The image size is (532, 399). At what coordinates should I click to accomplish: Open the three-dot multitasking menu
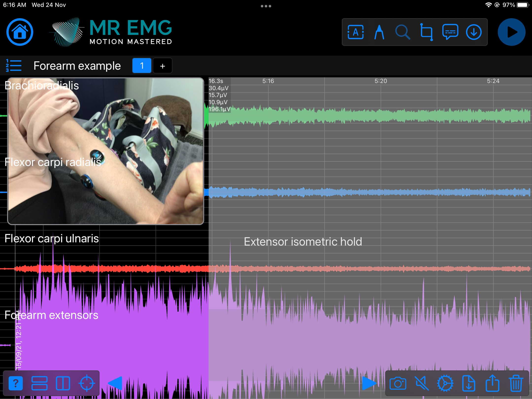[x=266, y=6]
